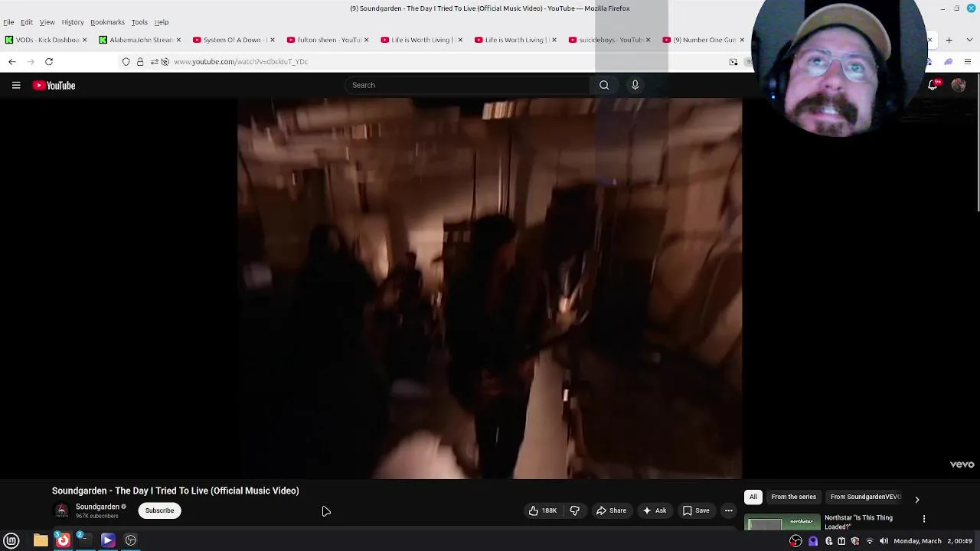980x551 pixels.
Task: Click the YouTube search magnifier button
Action: point(604,85)
